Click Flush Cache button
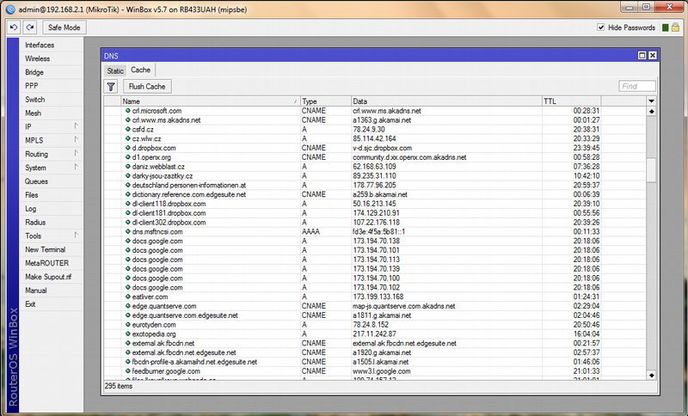This screenshot has height=416, width=688. point(147,86)
